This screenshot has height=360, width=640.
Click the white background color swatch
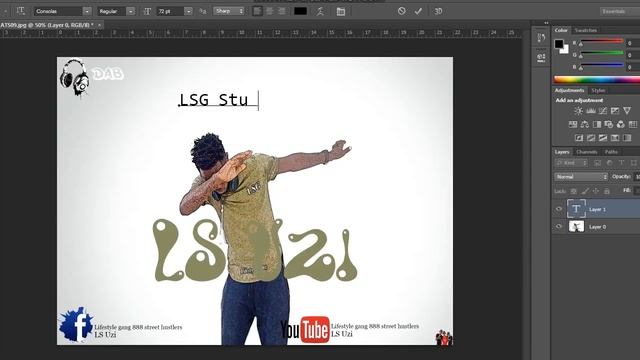point(565,50)
